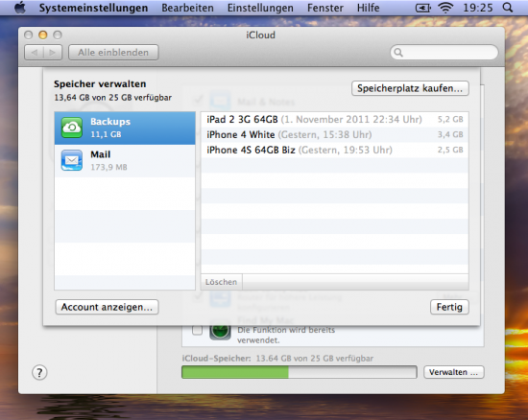Click Speicherplatz kaufen button
The height and width of the screenshot is (420, 528).
410,88
